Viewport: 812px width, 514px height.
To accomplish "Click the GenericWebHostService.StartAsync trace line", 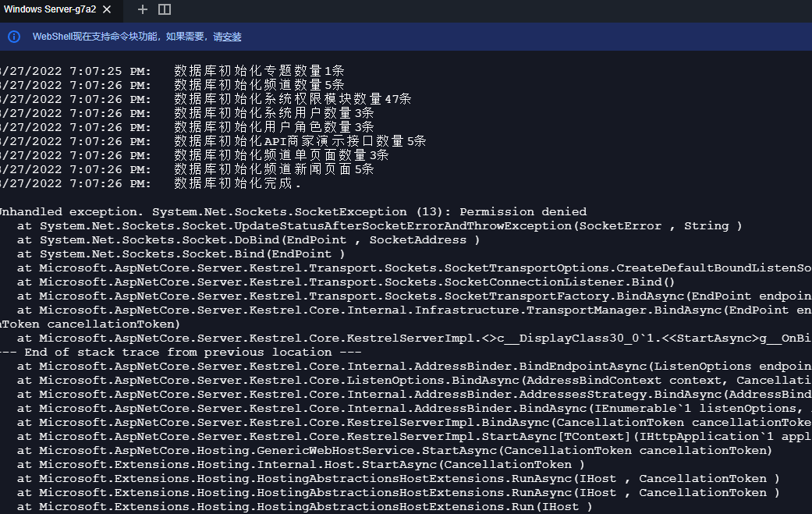I will click(394, 450).
